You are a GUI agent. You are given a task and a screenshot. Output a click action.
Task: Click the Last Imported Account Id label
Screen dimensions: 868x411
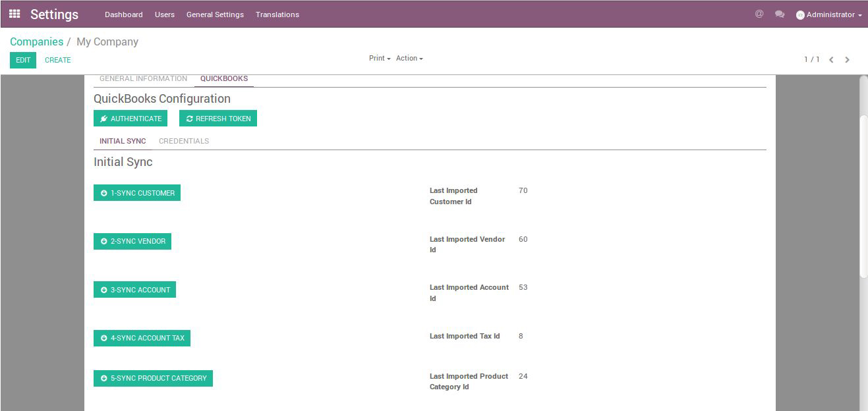469,293
